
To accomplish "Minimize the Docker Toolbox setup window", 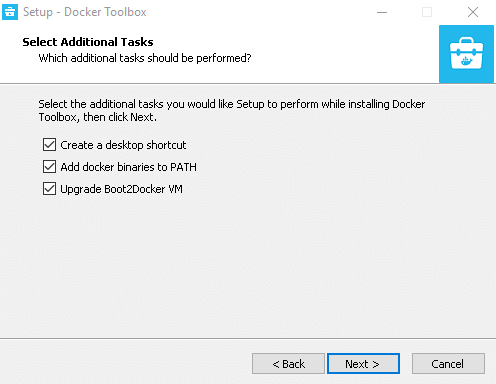I will [x=382, y=12].
